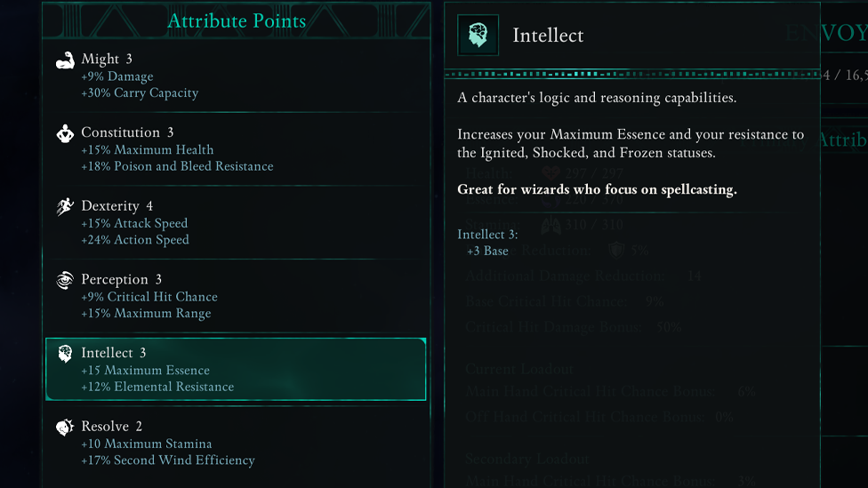Click the +30% Carry Capacity bonus text
Viewport: 868px width, 488px height.
[x=140, y=92]
